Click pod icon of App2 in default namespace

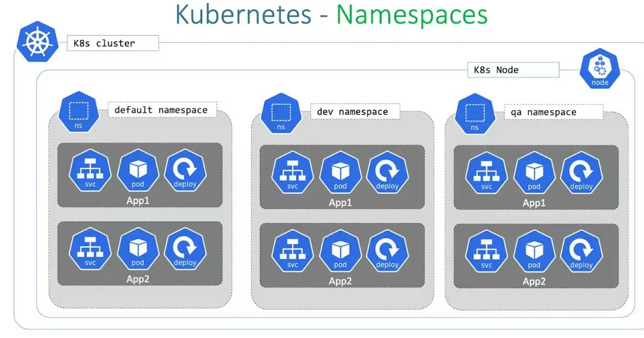coord(138,249)
